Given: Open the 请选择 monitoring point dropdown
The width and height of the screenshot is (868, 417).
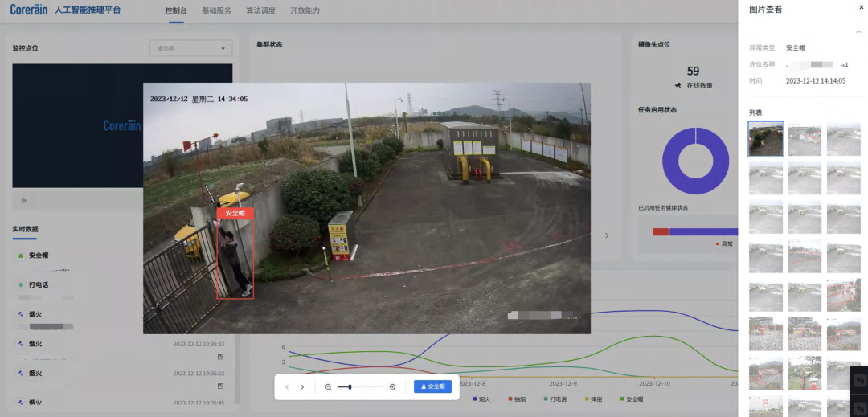Looking at the screenshot, I should click(191, 48).
